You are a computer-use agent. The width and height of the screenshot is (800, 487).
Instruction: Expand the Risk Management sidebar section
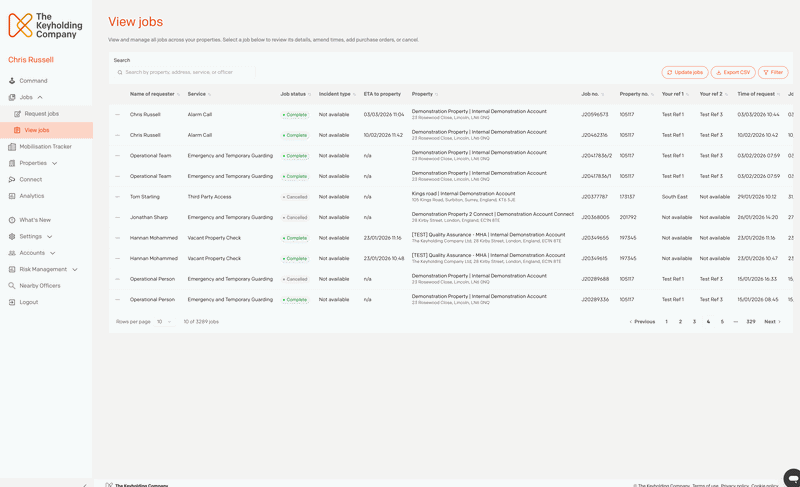point(74,269)
